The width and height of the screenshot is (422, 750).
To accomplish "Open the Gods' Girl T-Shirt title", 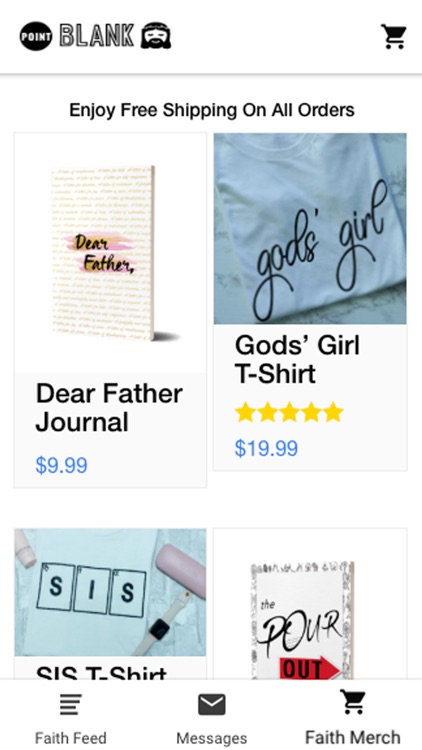I will 297,359.
